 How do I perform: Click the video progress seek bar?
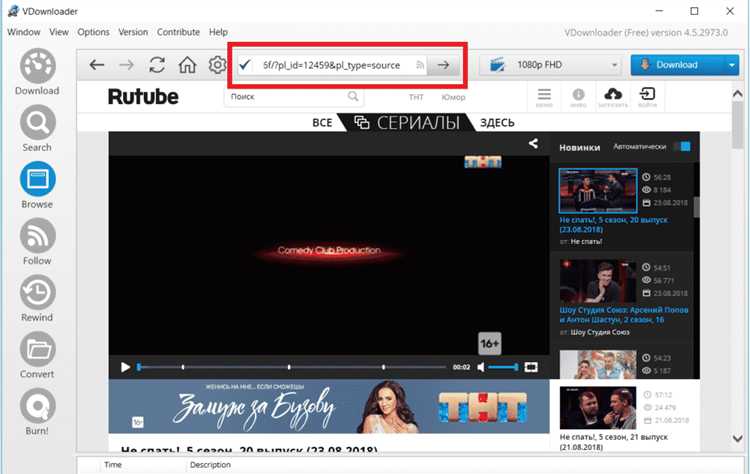[x=292, y=367]
